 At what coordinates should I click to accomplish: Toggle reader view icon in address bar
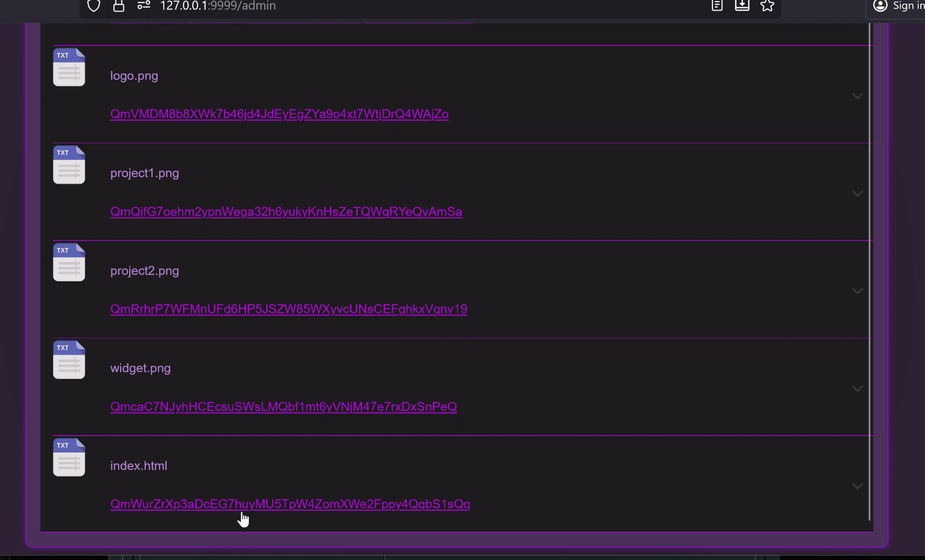(x=717, y=6)
